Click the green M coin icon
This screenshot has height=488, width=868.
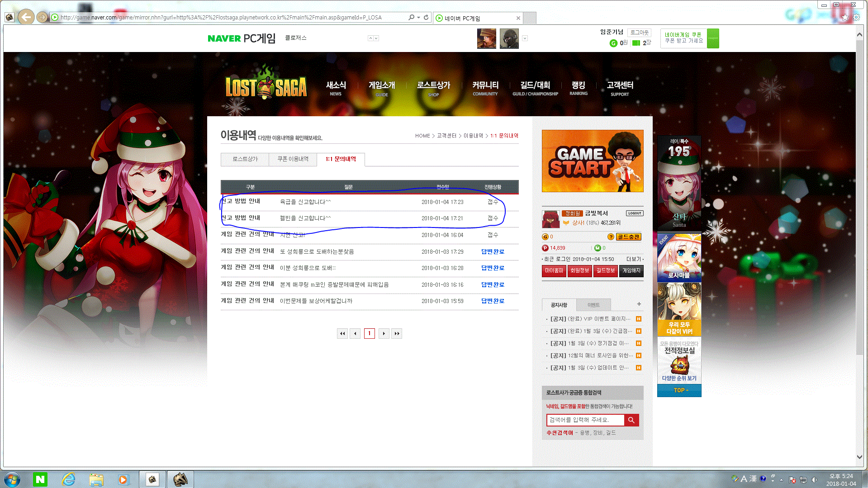598,248
